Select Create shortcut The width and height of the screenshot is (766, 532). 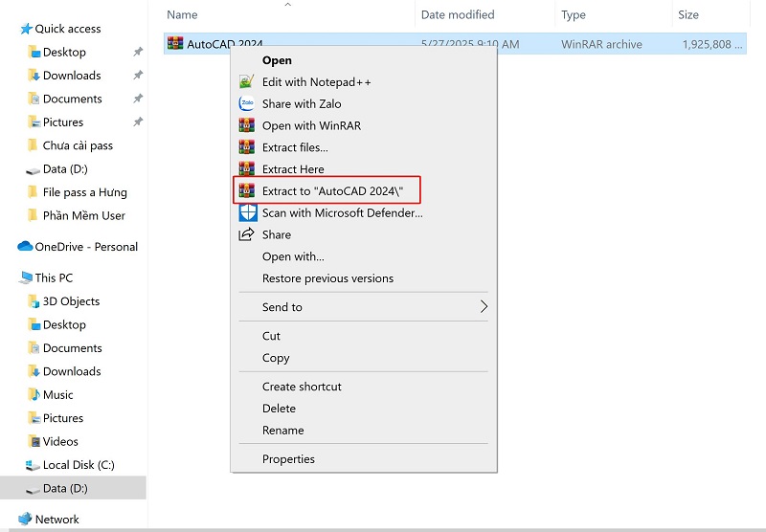point(302,387)
